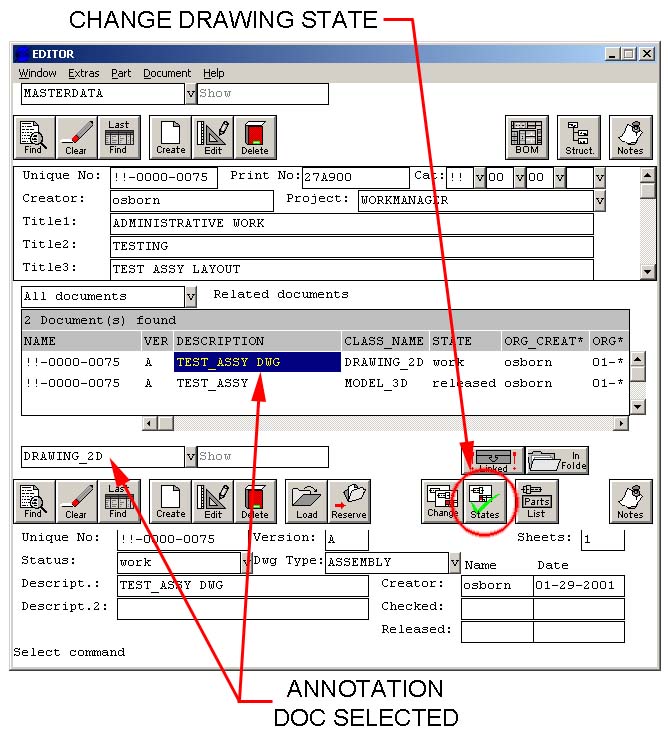The width and height of the screenshot is (668, 731).
Task: Expand the MASTERDATA dropdown
Action: [x=191, y=94]
